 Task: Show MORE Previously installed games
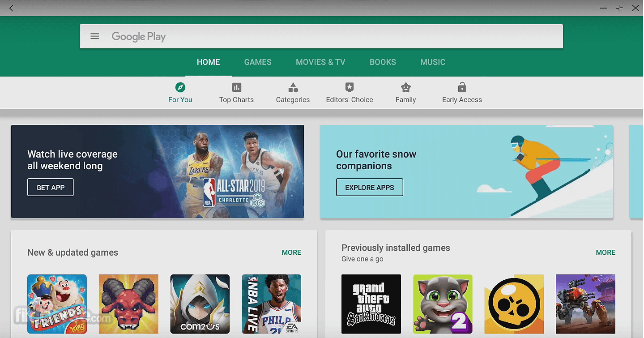click(606, 252)
